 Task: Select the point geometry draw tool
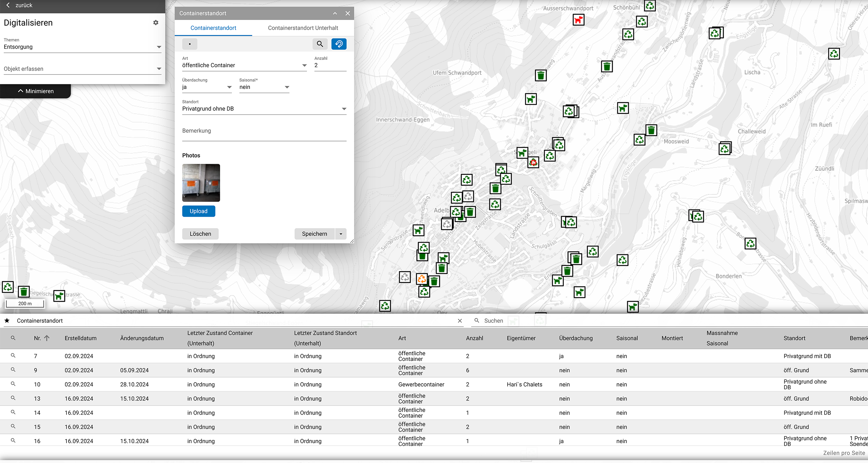coord(190,44)
